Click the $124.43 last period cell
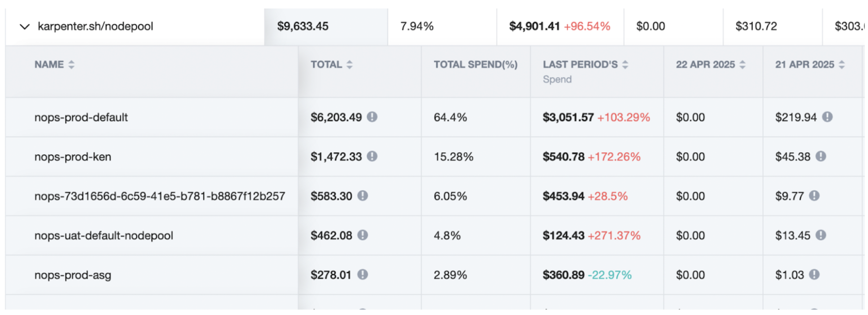Viewport: 868px width, 315px height. (564, 236)
